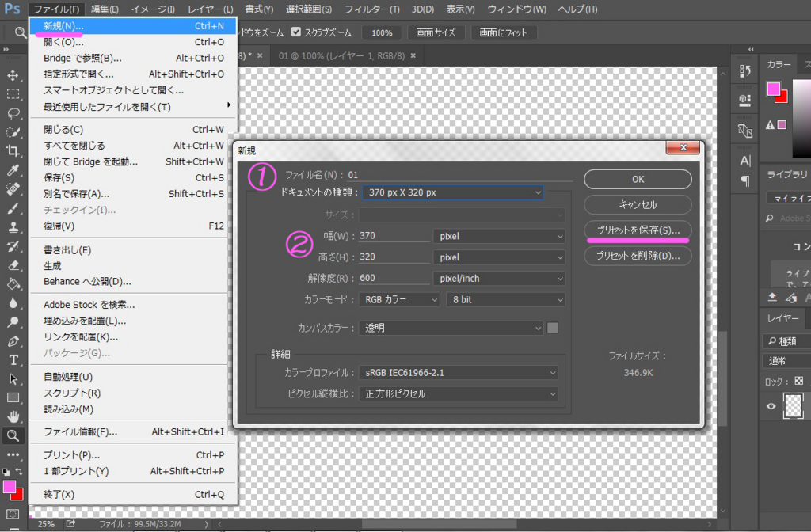
Task: Select the Quick Selection tool
Action: 13,132
